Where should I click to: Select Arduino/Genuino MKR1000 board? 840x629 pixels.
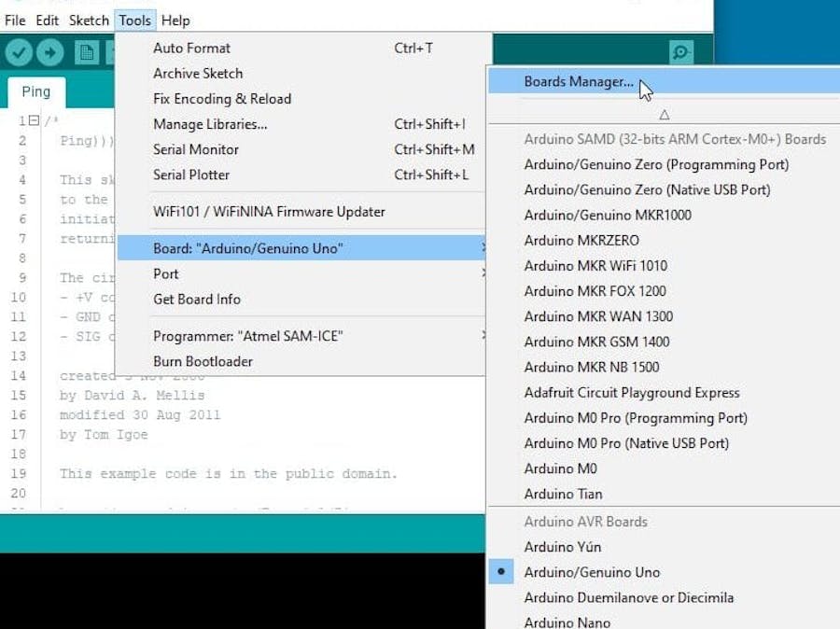pyautogui.click(x=665, y=215)
